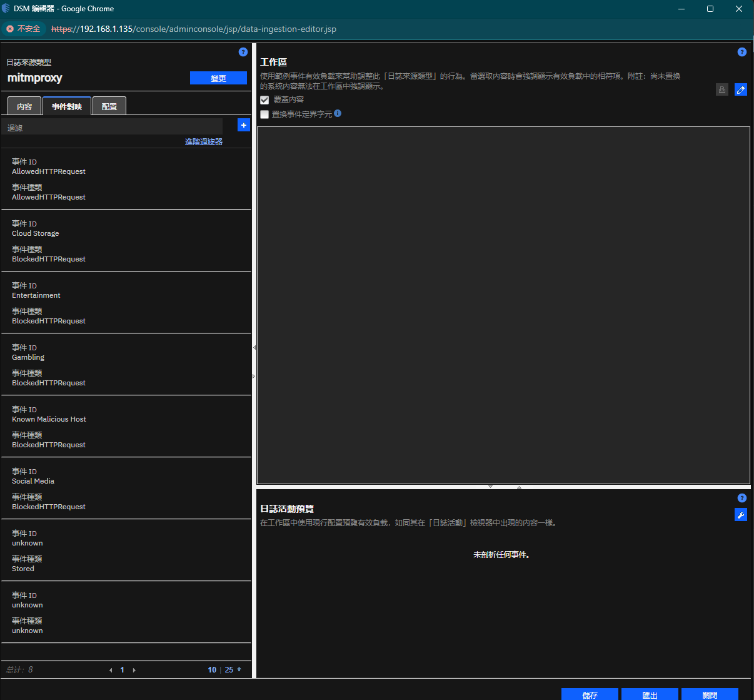Click the 匯出 export button
The image size is (754, 700).
650,694
